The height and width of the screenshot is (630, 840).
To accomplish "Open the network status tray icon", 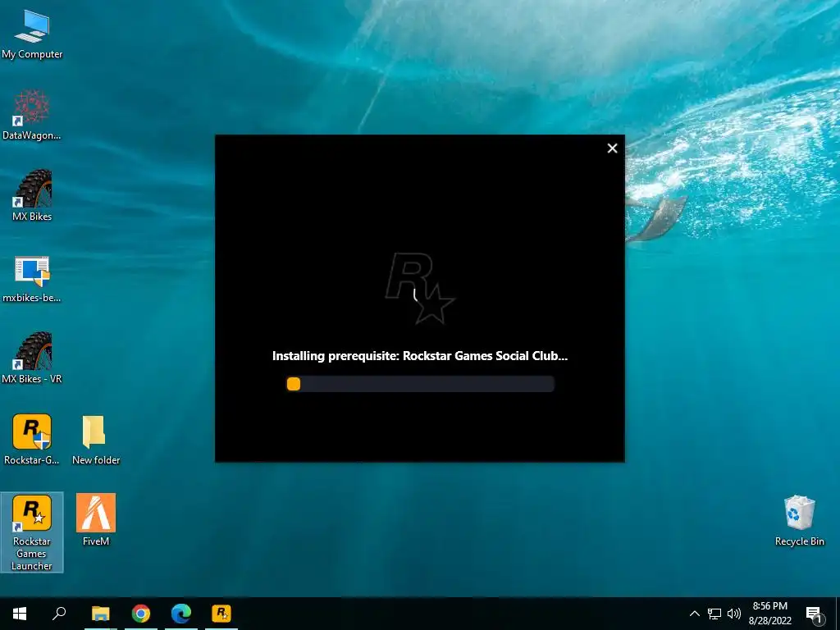I will (714, 614).
